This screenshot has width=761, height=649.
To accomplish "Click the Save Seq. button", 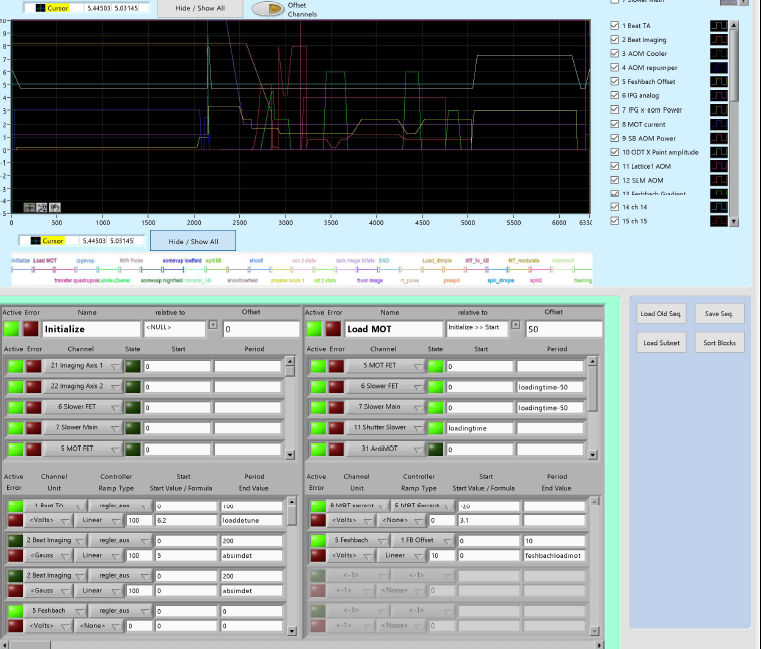I will point(719,314).
